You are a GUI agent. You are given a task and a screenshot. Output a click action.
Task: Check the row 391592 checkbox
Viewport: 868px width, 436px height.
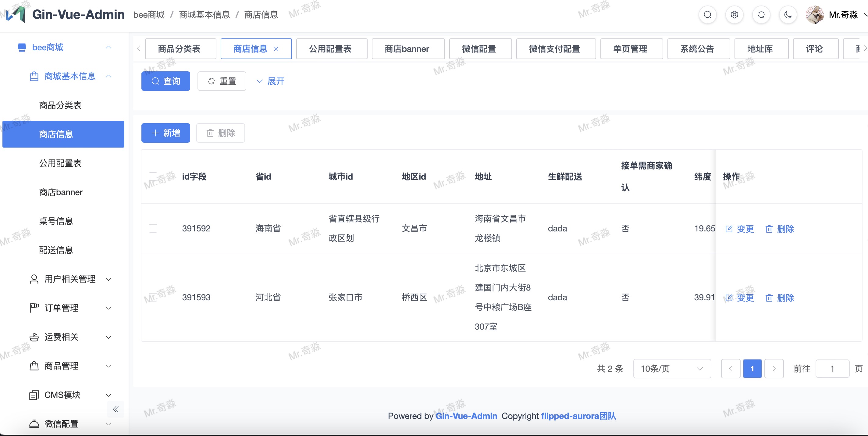click(153, 228)
